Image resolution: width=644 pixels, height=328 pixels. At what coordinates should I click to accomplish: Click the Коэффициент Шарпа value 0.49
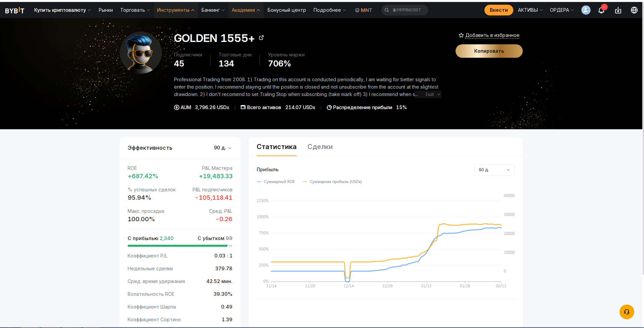coord(227,307)
